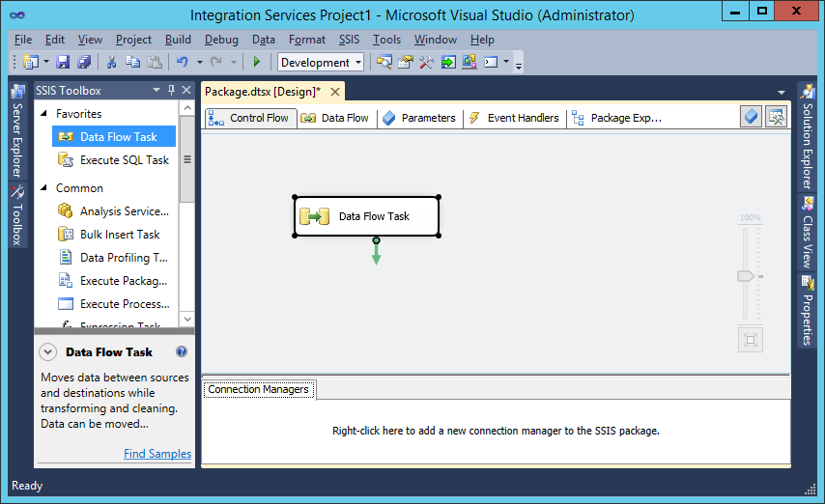Collapse the Common group in toolbox
This screenshot has height=504, width=825.
tap(44, 187)
